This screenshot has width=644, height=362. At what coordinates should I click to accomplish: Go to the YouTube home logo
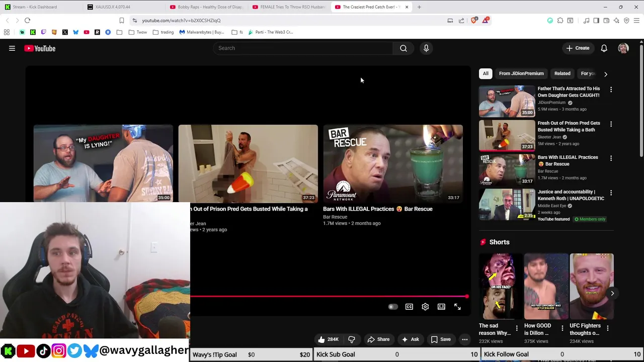click(x=40, y=48)
